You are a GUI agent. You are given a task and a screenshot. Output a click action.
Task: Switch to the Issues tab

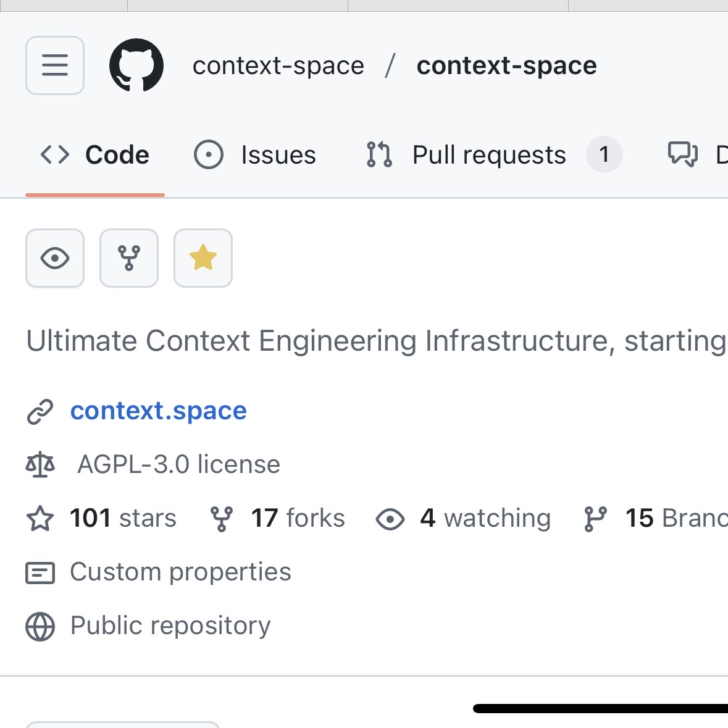coord(255,154)
